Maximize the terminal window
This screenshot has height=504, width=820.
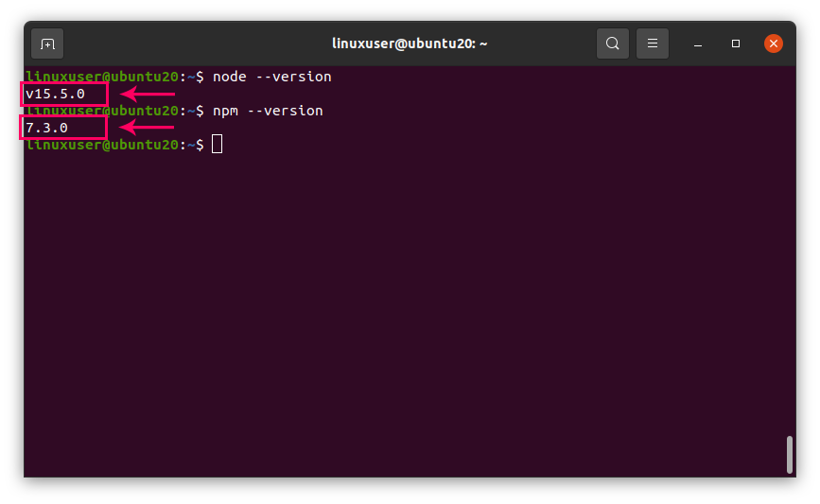click(736, 43)
